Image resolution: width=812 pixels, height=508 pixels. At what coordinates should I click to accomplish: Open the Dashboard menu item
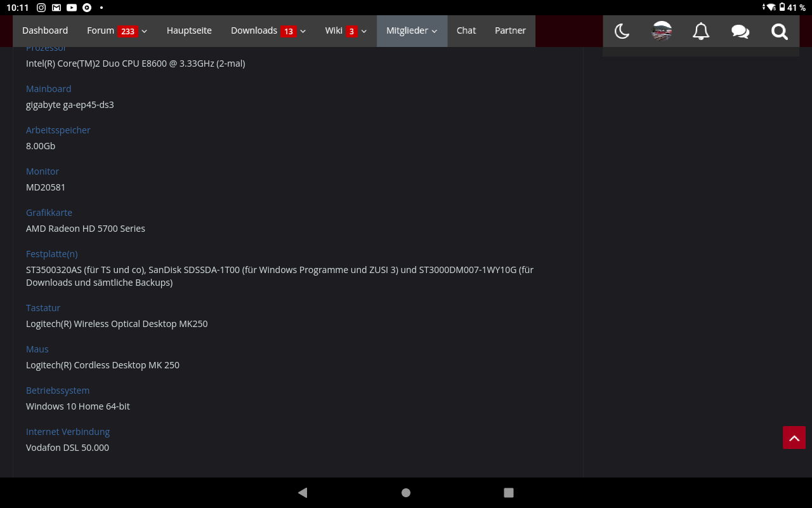click(x=45, y=31)
